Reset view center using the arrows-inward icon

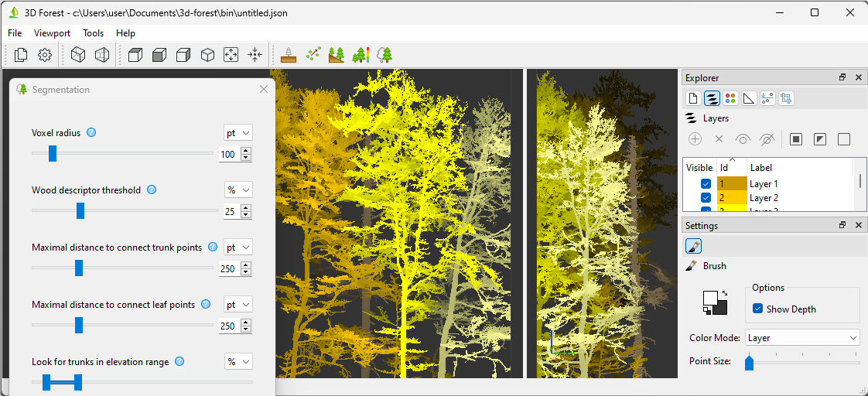tap(255, 55)
